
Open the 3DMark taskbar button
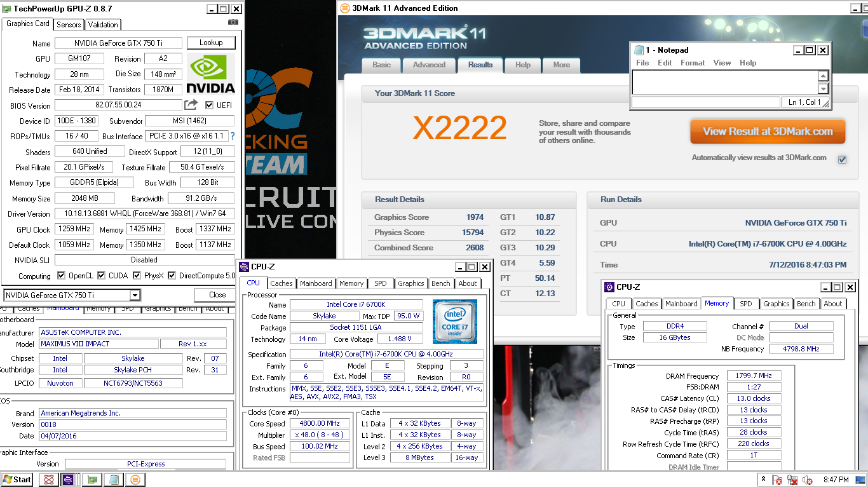[x=135, y=480]
